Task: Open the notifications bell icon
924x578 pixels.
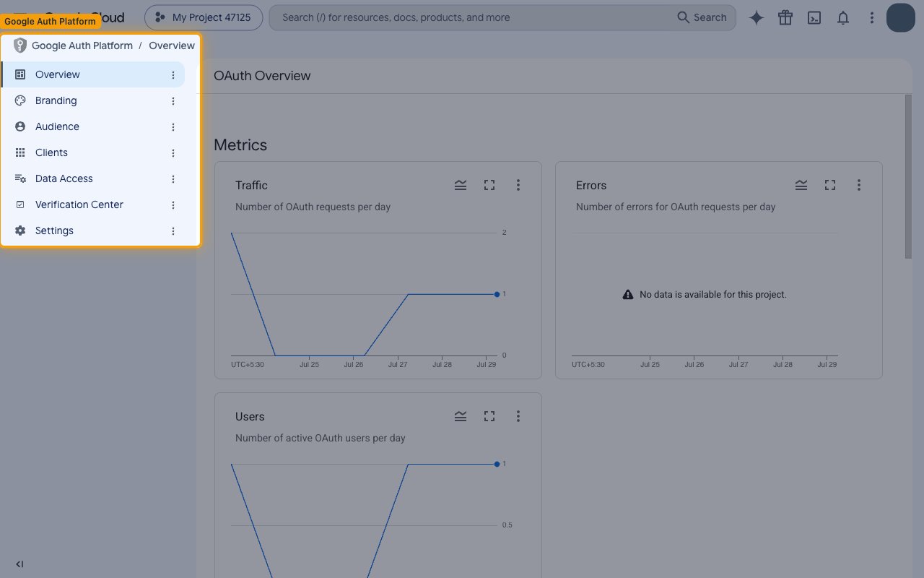Action: point(843,18)
